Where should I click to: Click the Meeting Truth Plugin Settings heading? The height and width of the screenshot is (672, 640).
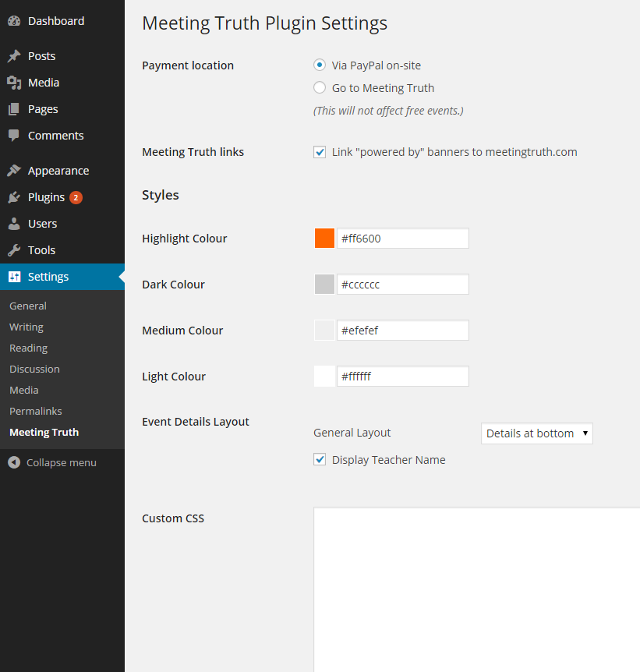264,23
